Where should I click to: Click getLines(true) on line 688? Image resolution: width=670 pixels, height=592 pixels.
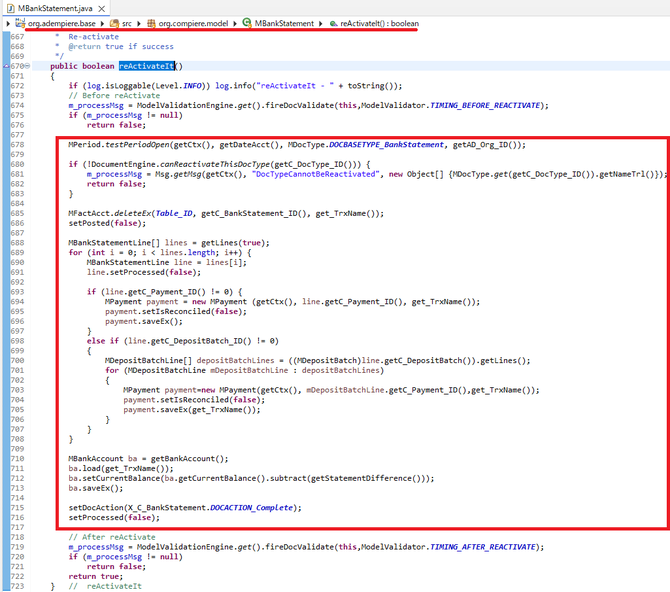point(233,243)
